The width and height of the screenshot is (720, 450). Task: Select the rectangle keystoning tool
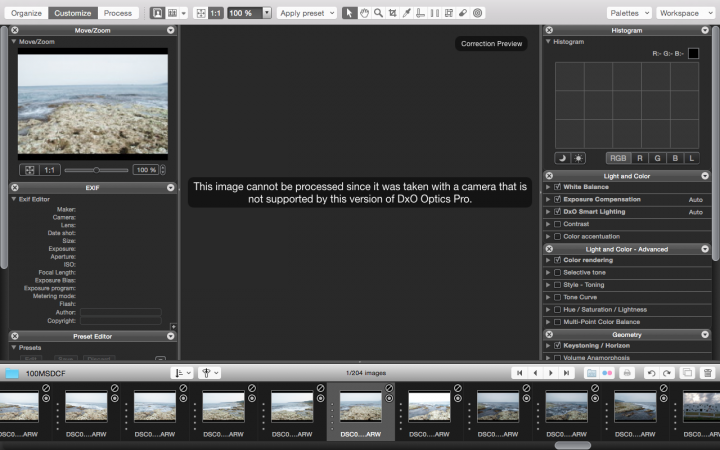click(x=449, y=13)
